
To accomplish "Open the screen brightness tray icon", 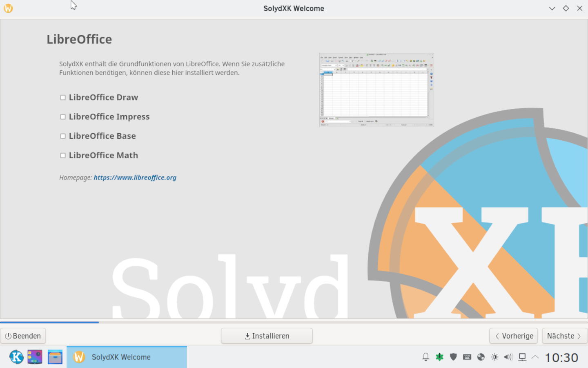I will 494,357.
